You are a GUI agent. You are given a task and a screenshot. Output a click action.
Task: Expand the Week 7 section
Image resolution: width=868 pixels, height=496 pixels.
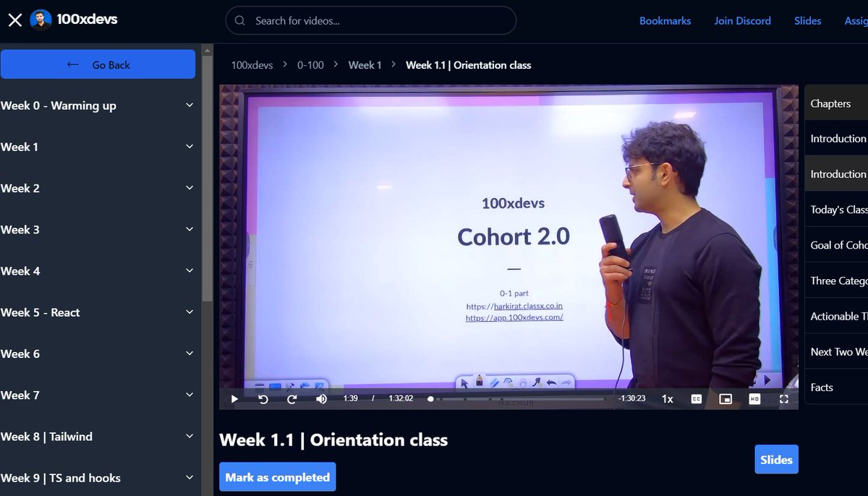[x=98, y=395]
